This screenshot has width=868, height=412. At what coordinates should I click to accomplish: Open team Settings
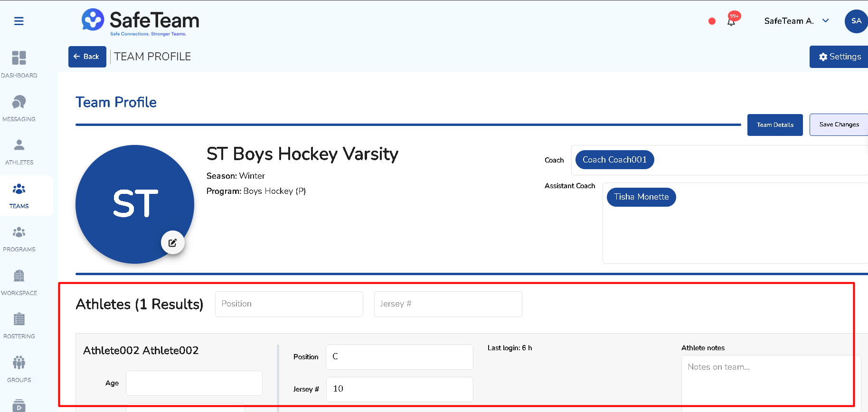839,57
